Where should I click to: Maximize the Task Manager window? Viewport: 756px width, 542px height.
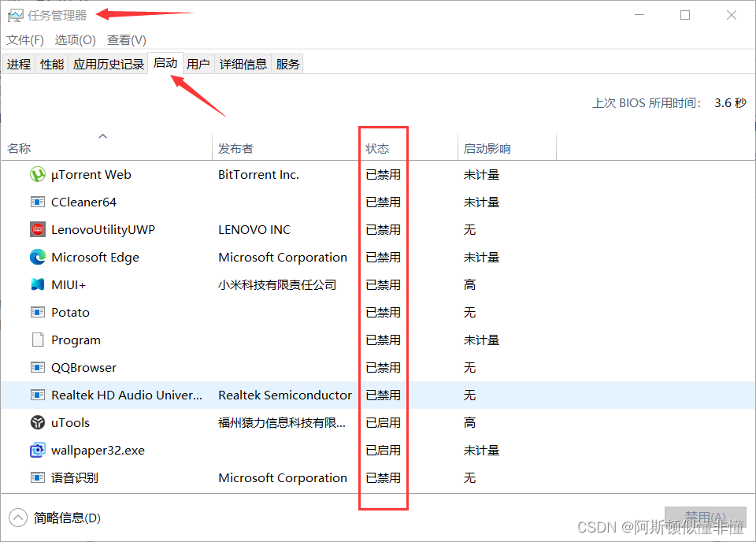[x=685, y=15]
